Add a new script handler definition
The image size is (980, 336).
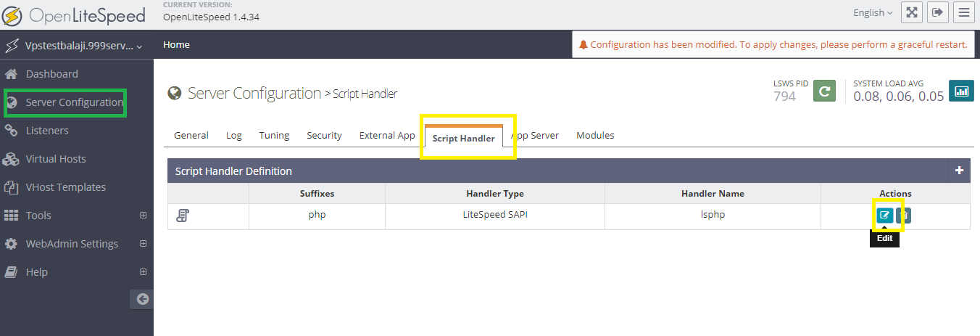pos(959,171)
